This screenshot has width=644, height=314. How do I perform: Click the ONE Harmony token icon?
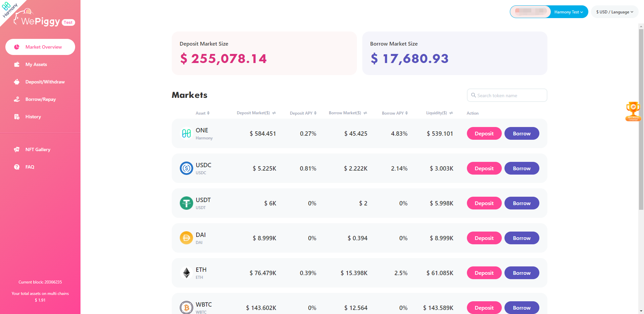tap(186, 133)
